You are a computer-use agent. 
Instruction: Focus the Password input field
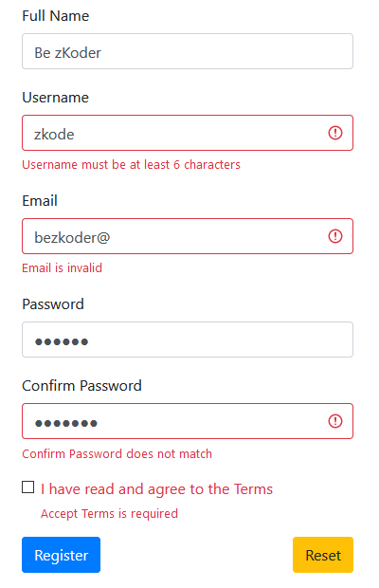(188, 340)
